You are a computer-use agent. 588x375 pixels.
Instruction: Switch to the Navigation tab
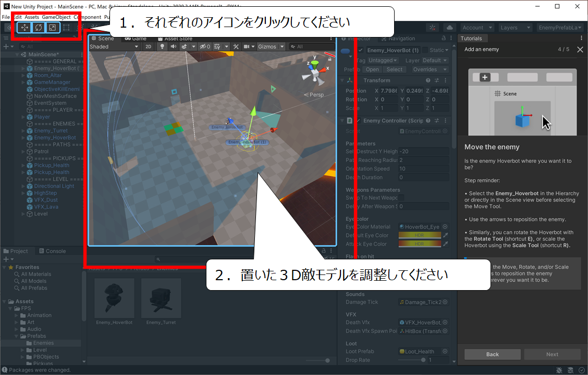click(398, 38)
